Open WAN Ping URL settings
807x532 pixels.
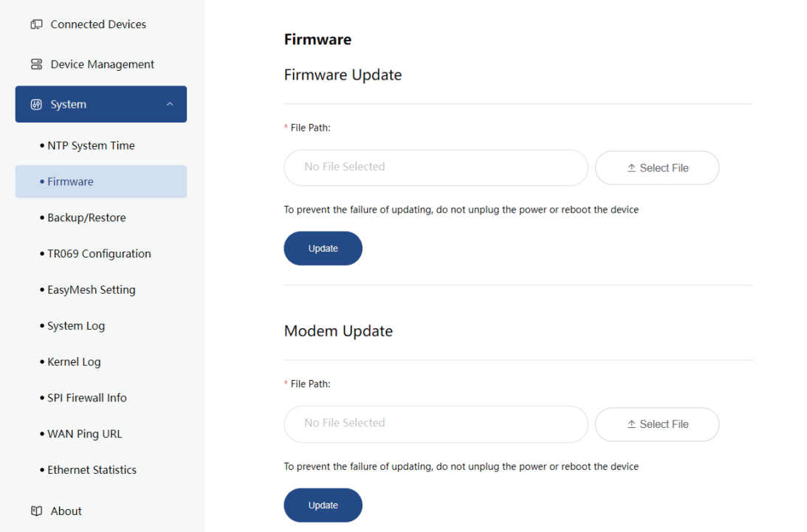[85, 434]
